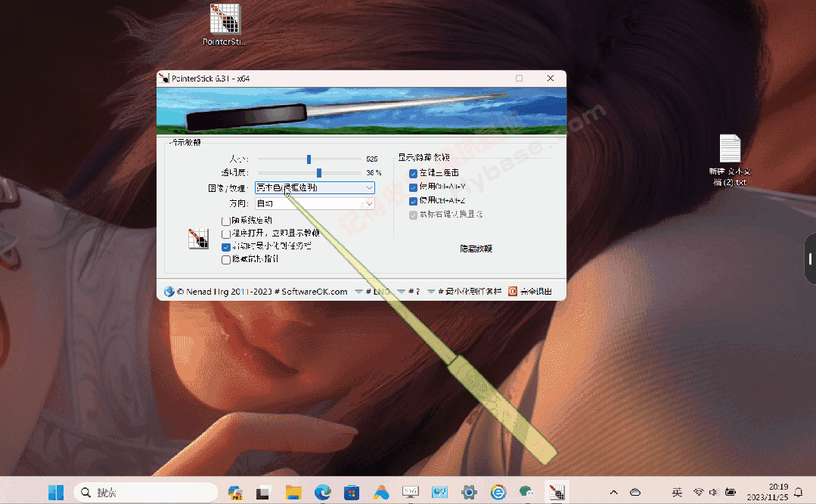
Task: Open the Task View taskbar icon
Action: click(265, 492)
